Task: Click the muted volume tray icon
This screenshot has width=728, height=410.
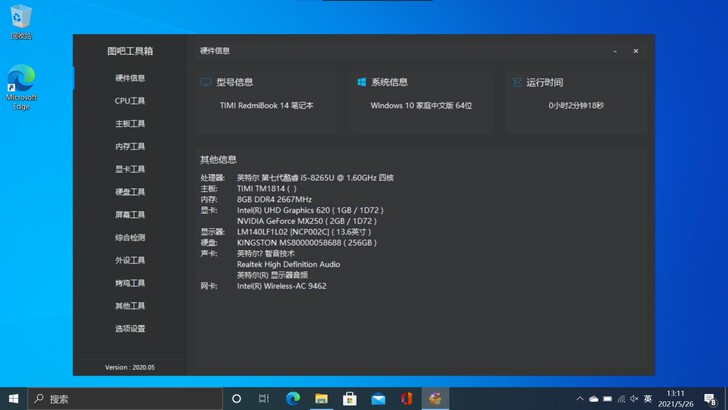Action: pos(634,398)
